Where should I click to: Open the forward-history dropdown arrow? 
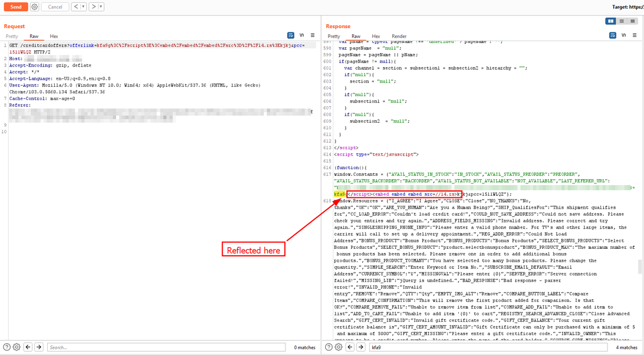(x=101, y=6)
